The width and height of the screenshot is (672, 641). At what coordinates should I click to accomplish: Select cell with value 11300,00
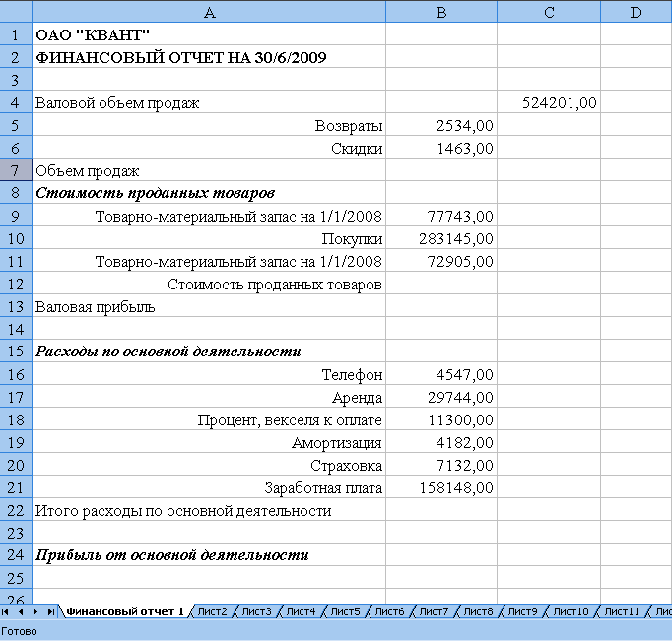[x=441, y=419]
